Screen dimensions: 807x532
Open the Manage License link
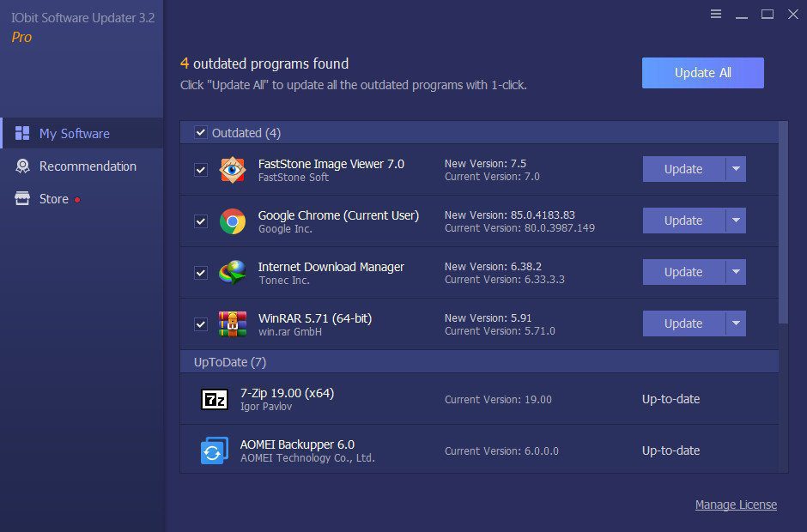[736, 505]
